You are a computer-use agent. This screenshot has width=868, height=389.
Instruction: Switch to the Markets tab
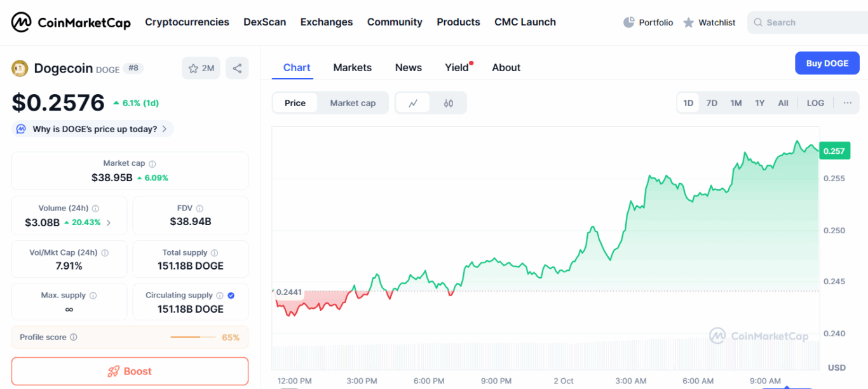tap(352, 67)
